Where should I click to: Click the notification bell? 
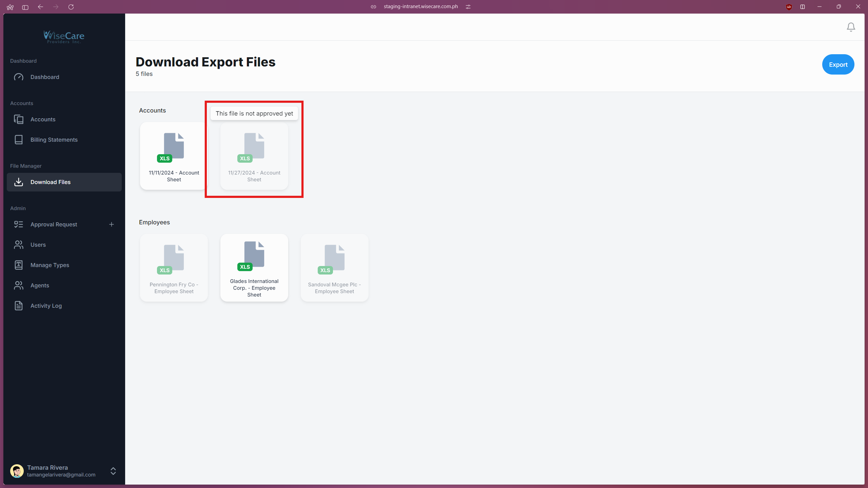851,27
